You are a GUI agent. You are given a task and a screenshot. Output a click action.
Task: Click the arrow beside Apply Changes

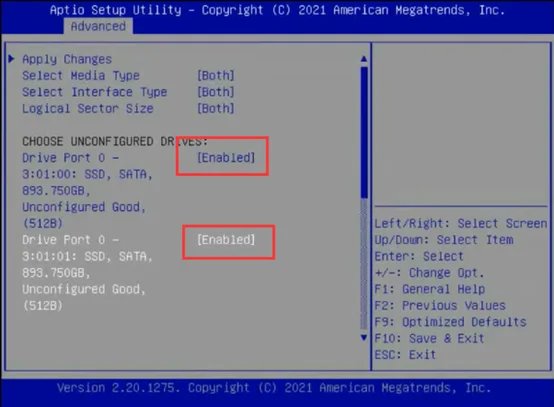[11, 58]
